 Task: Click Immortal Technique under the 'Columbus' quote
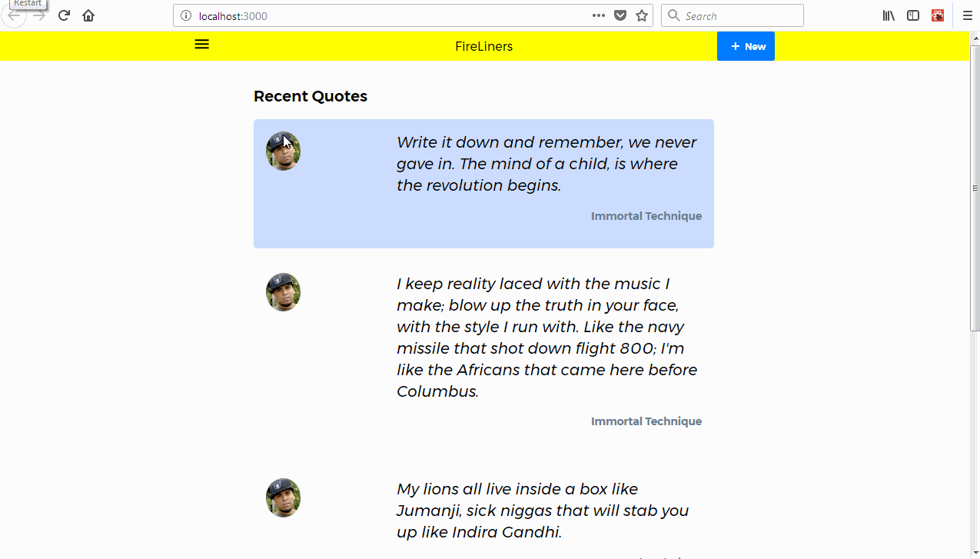[646, 421]
